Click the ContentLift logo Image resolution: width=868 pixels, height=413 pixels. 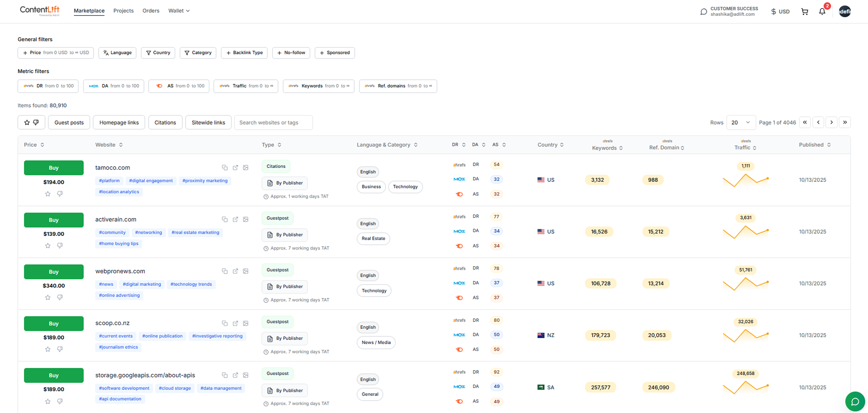point(40,11)
